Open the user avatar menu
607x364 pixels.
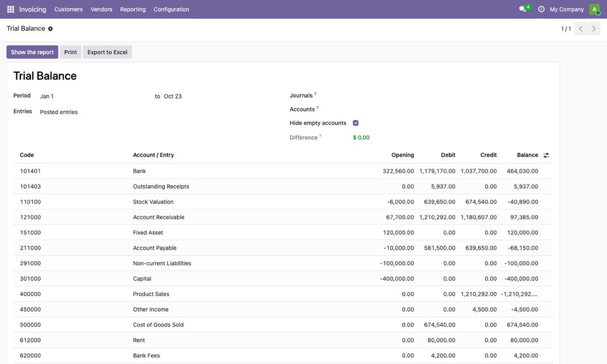point(594,9)
